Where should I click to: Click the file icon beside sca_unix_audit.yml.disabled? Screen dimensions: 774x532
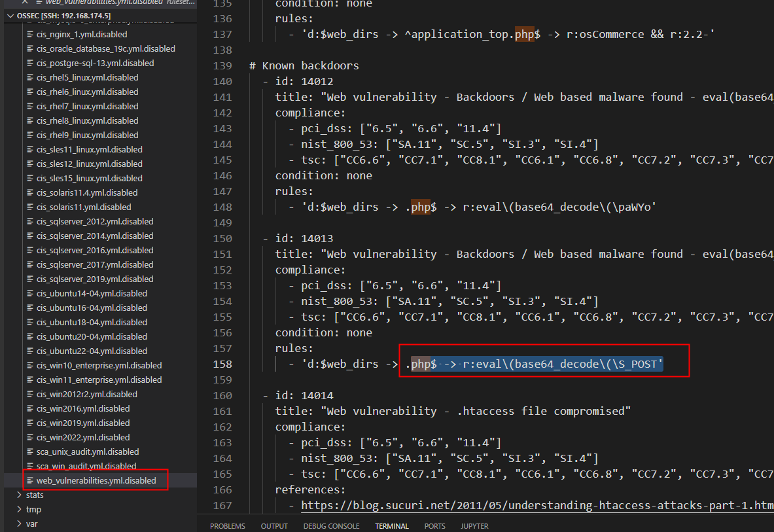[30, 452]
